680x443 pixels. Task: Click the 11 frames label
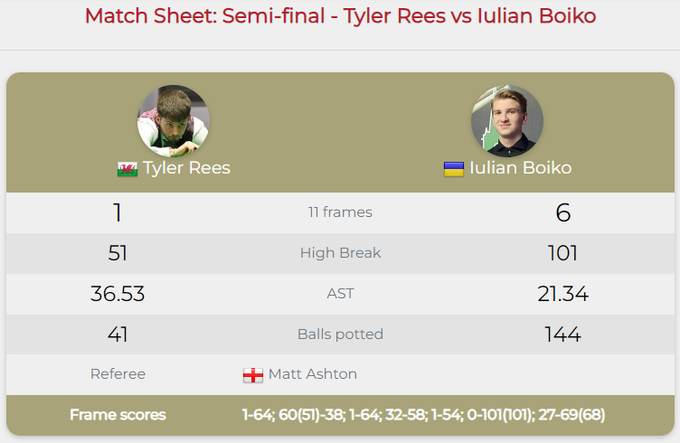340,212
